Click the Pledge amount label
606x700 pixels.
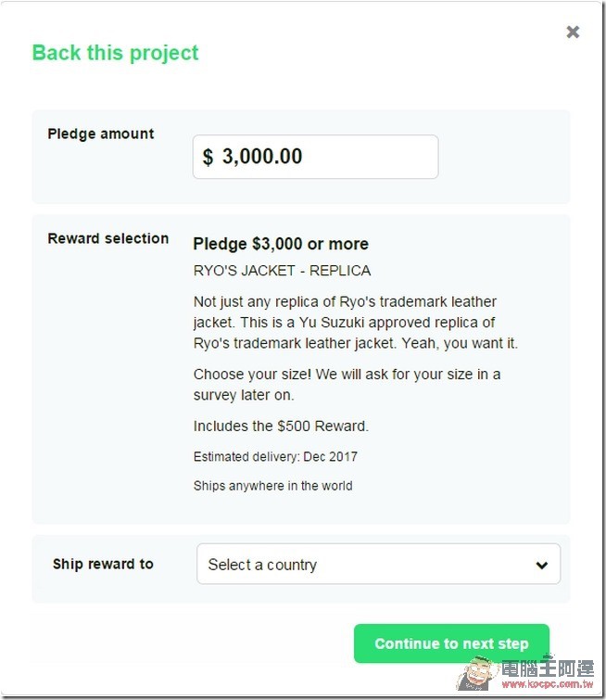click(x=101, y=134)
